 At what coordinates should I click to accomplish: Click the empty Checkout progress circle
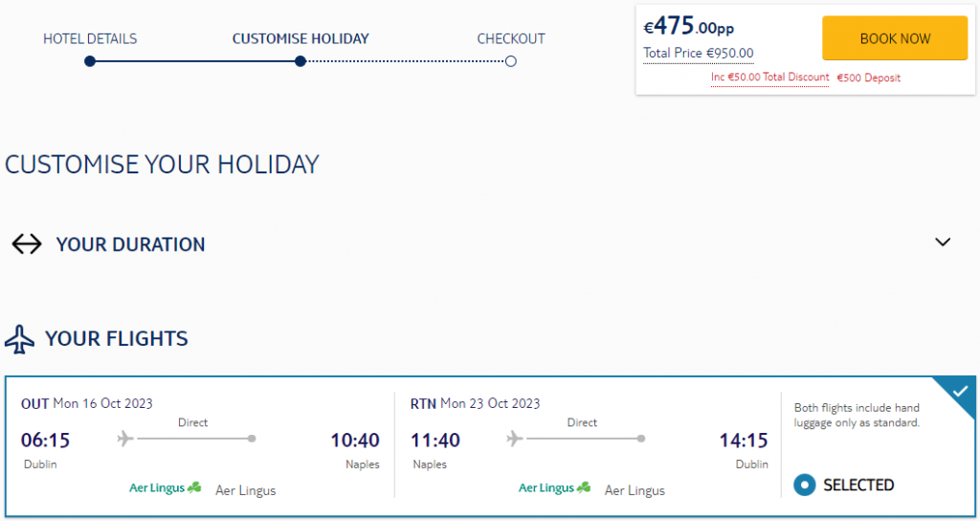(511, 61)
